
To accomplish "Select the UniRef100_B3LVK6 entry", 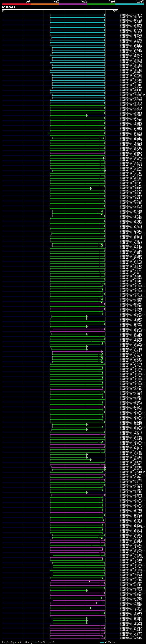I will point(131,213).
